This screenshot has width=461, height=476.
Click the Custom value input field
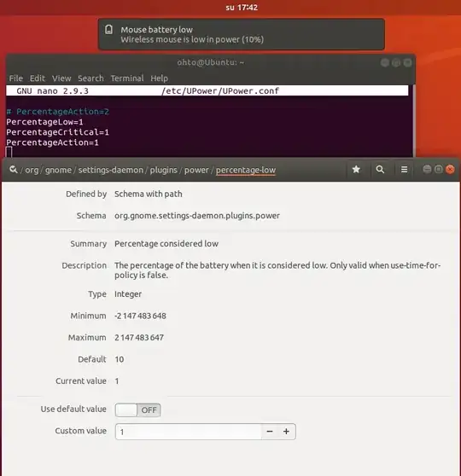(189, 432)
